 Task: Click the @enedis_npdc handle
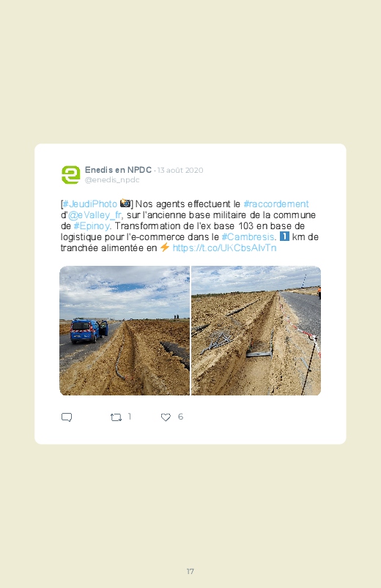(x=112, y=180)
